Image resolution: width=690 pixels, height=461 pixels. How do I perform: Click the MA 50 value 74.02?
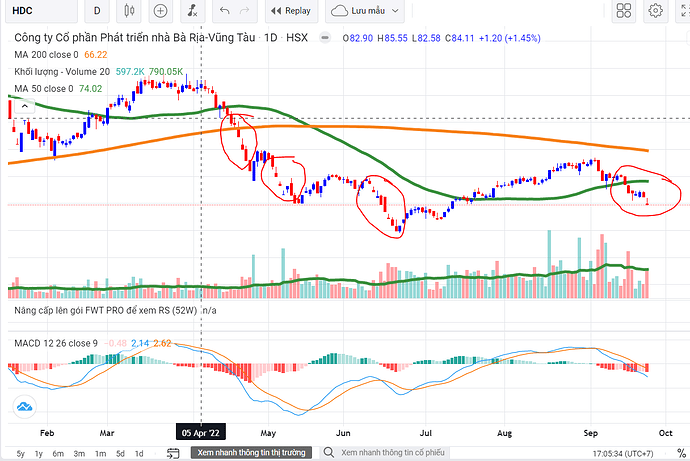(90, 89)
